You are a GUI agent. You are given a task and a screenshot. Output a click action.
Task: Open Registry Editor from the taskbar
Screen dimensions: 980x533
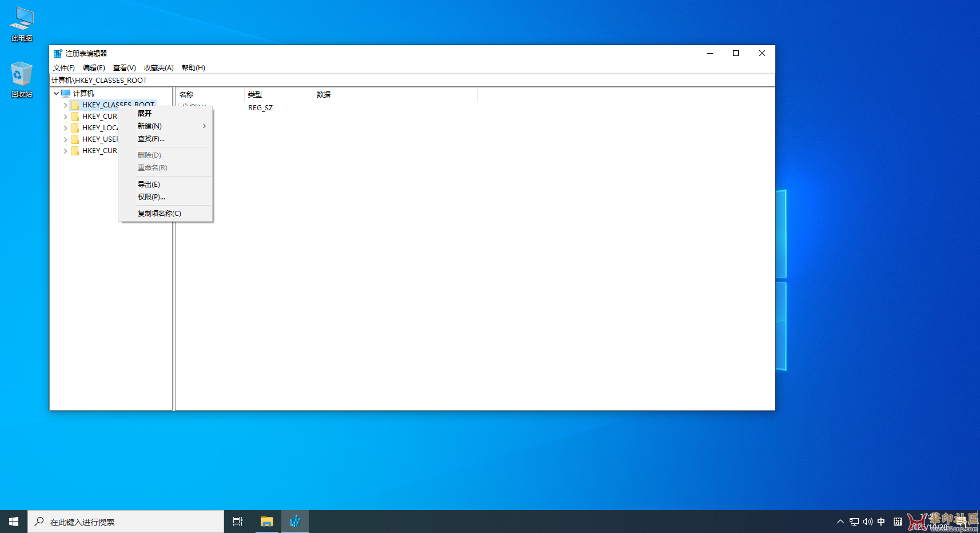coord(295,521)
